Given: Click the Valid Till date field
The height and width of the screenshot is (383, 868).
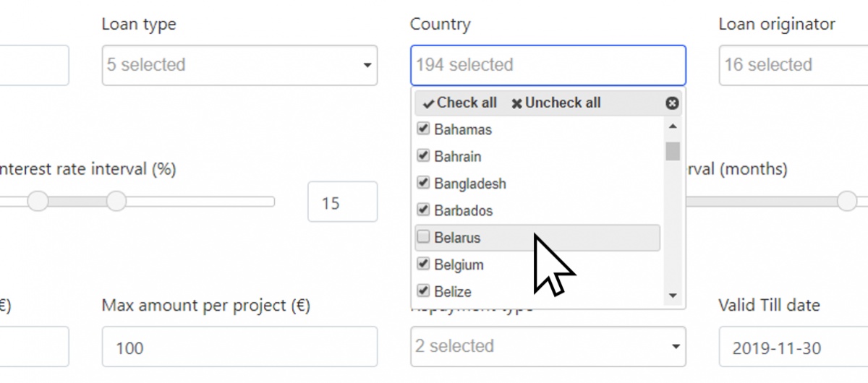Looking at the screenshot, I should (792, 348).
